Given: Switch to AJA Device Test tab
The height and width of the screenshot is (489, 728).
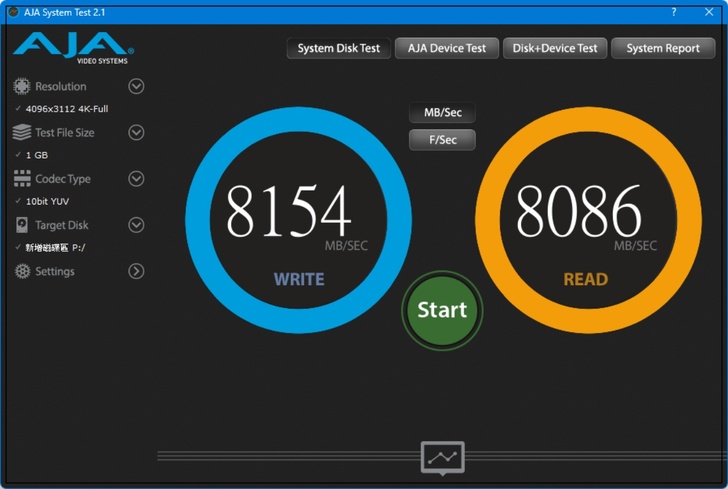Looking at the screenshot, I should click(447, 48).
